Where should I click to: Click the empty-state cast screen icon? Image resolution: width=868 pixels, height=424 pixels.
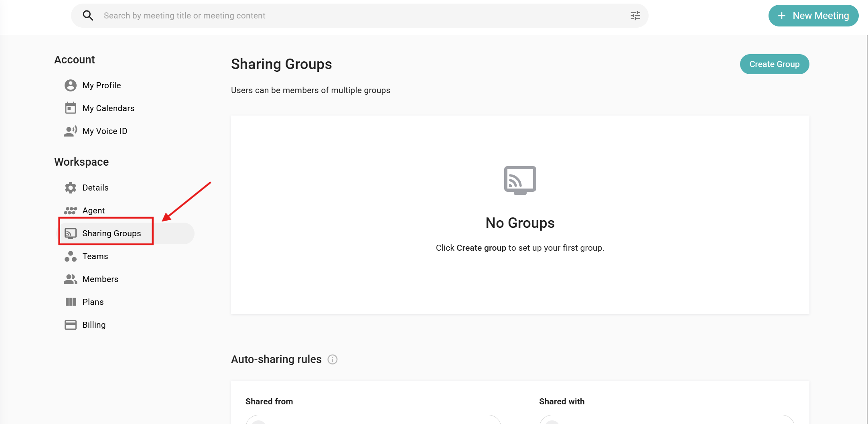click(520, 180)
